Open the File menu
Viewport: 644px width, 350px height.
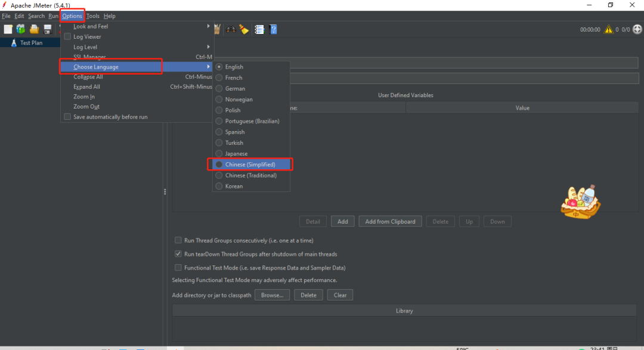[x=6, y=16]
